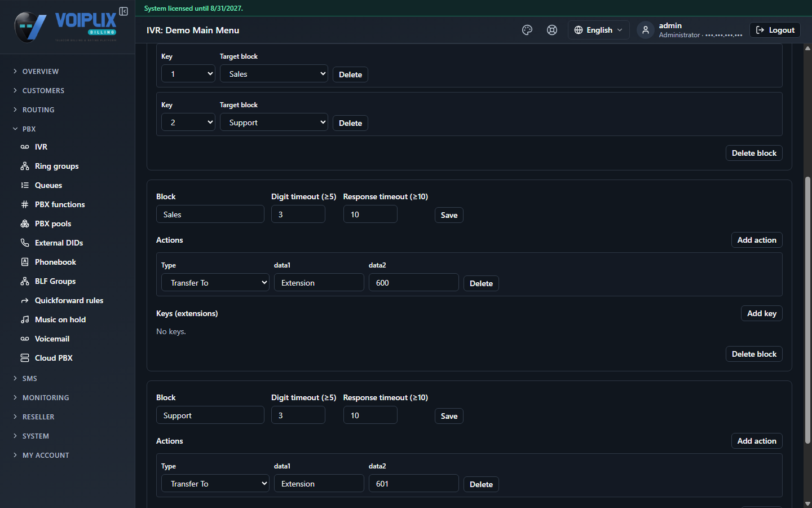Click Add key in Sales block

(762, 313)
